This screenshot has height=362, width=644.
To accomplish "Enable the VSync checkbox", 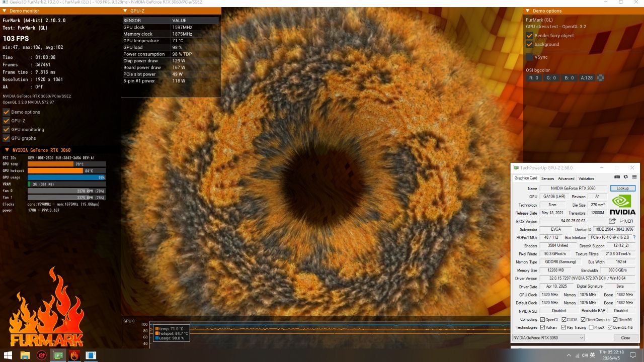I will [x=529, y=57].
